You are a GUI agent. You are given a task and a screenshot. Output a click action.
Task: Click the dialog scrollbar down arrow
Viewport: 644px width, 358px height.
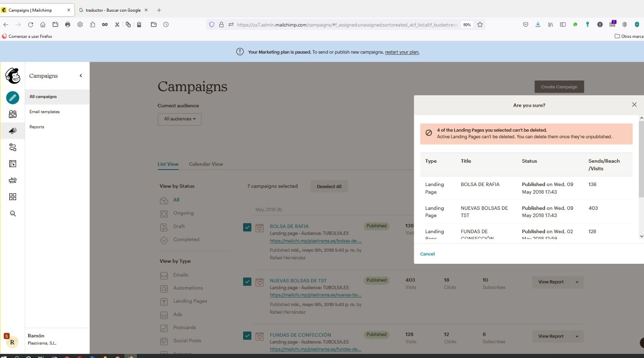pos(642,236)
